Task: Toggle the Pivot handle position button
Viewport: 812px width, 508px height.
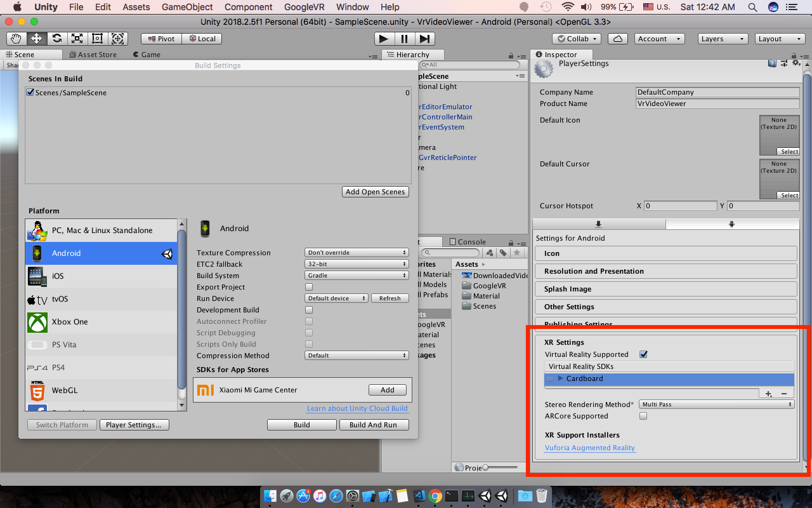Action: [161, 39]
